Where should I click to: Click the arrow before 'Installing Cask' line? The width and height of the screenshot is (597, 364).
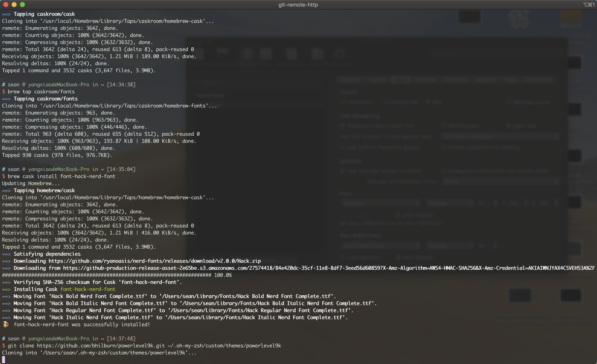pyautogui.click(x=6, y=289)
